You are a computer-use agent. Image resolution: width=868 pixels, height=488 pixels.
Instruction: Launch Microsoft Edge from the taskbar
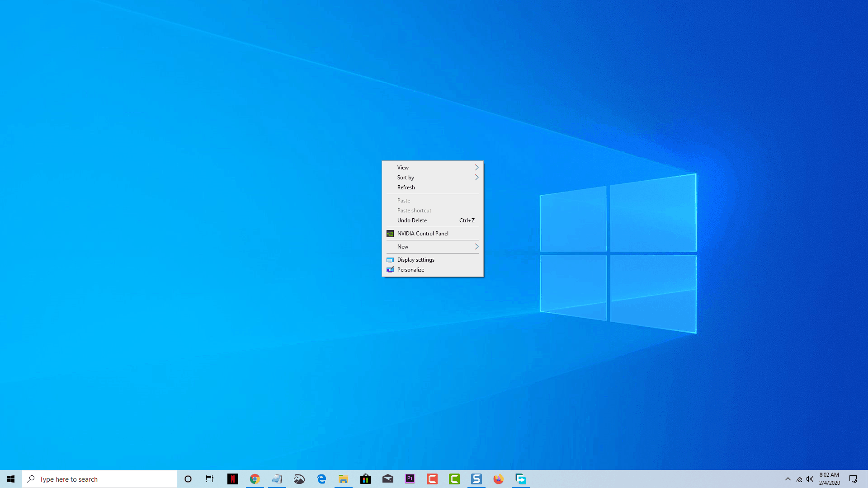(321, 479)
